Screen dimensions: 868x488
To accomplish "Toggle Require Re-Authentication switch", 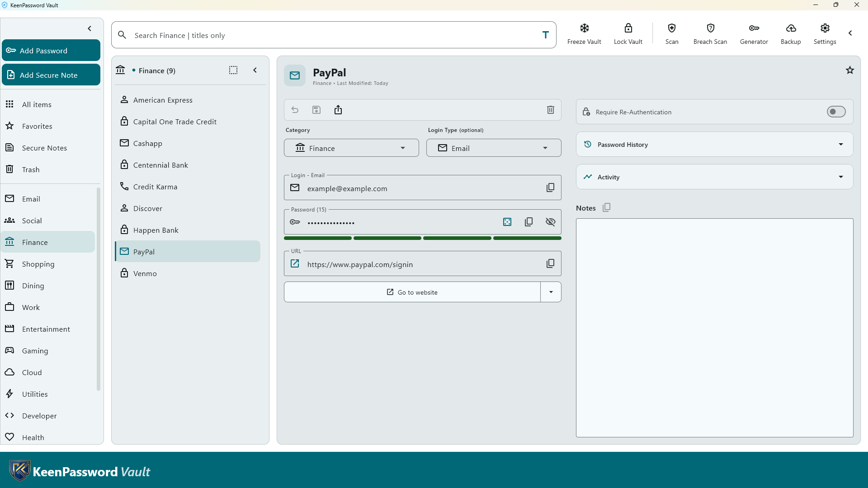I will (836, 112).
